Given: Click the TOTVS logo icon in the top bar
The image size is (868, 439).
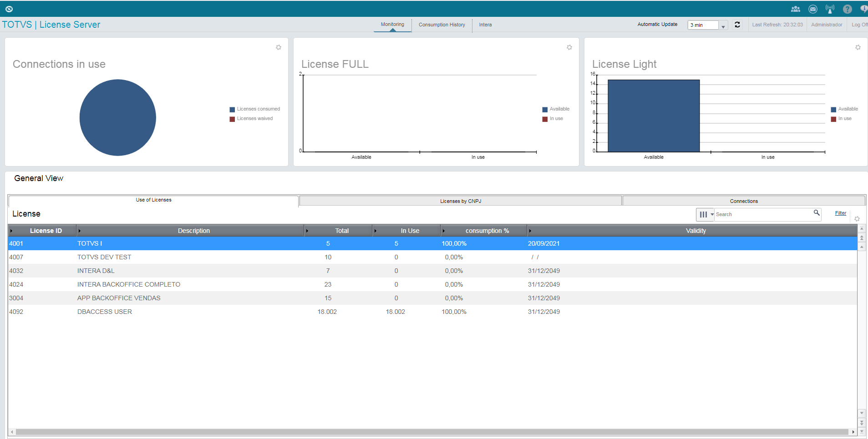Looking at the screenshot, I should [9, 9].
